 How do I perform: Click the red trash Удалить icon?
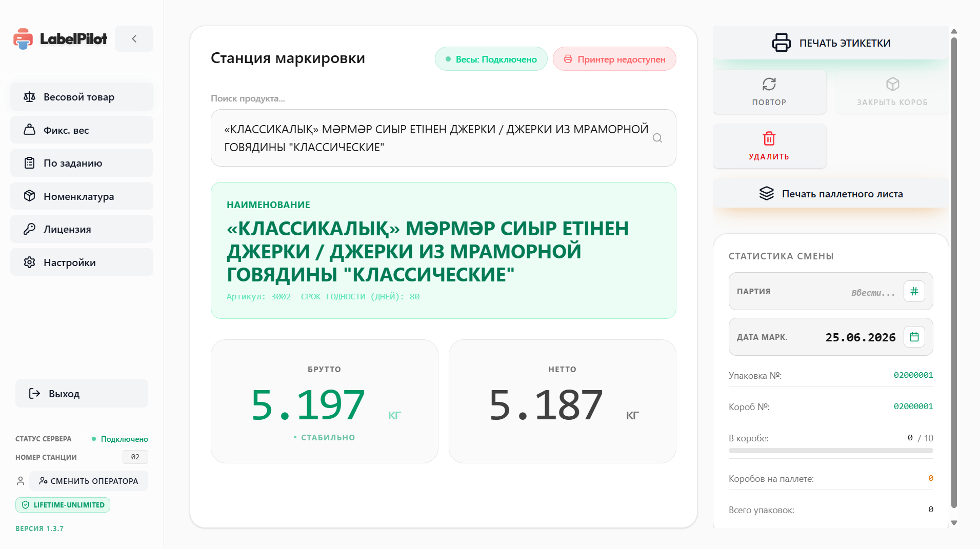click(769, 138)
